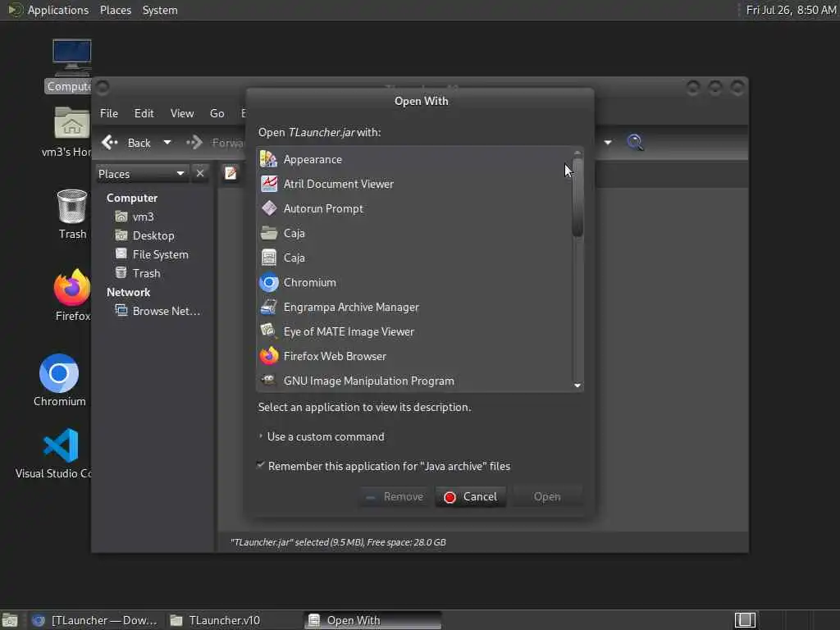Open the toolbar dropdown arrow left of search icon

[x=608, y=143]
